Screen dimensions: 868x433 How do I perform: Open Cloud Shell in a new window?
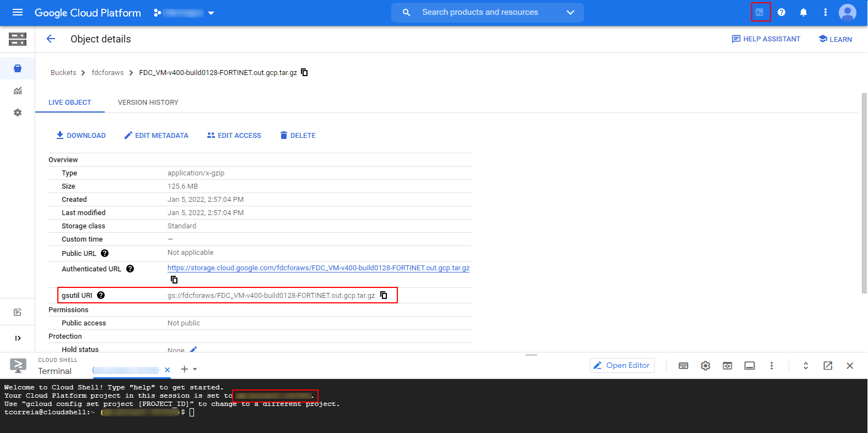click(828, 366)
